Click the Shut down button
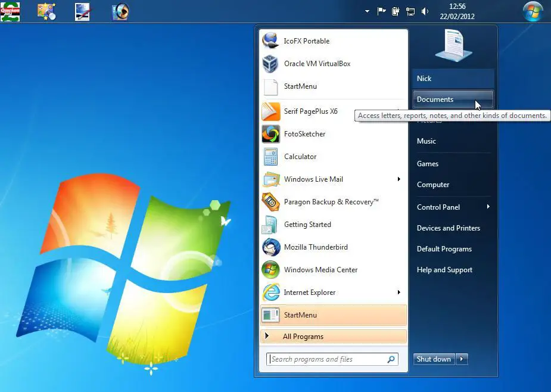 coord(434,359)
